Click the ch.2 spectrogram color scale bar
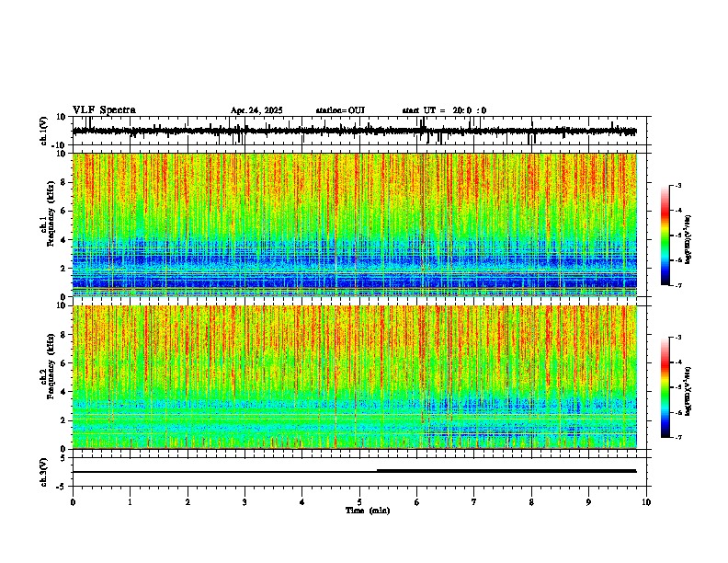Viewport: 728px width, 563px height. click(665, 387)
